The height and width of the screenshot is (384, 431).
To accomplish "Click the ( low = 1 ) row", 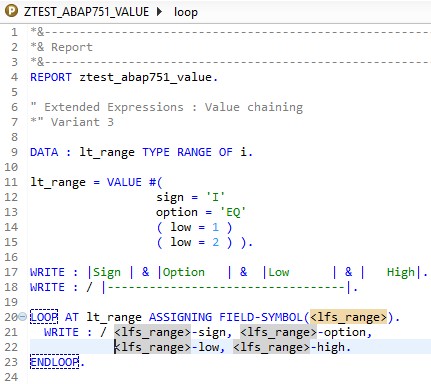I will pyautogui.click(x=194, y=227).
